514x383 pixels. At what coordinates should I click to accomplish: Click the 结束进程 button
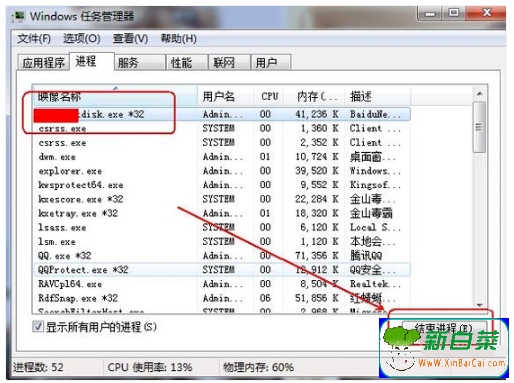click(445, 328)
